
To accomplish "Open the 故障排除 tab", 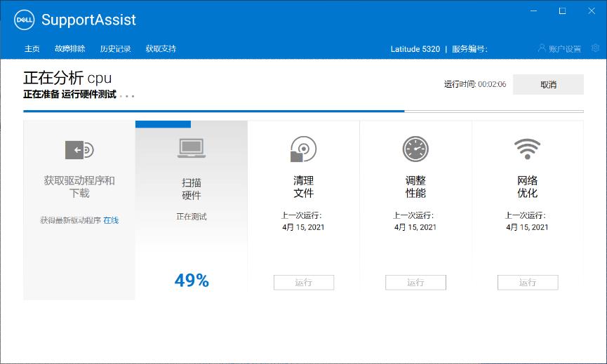I will 69,48.
